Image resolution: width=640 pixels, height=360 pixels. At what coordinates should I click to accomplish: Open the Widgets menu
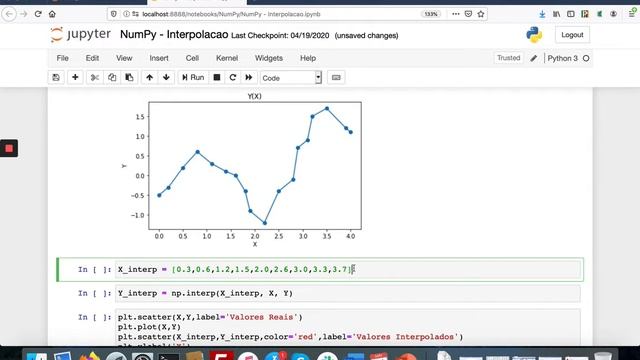pos(269,58)
